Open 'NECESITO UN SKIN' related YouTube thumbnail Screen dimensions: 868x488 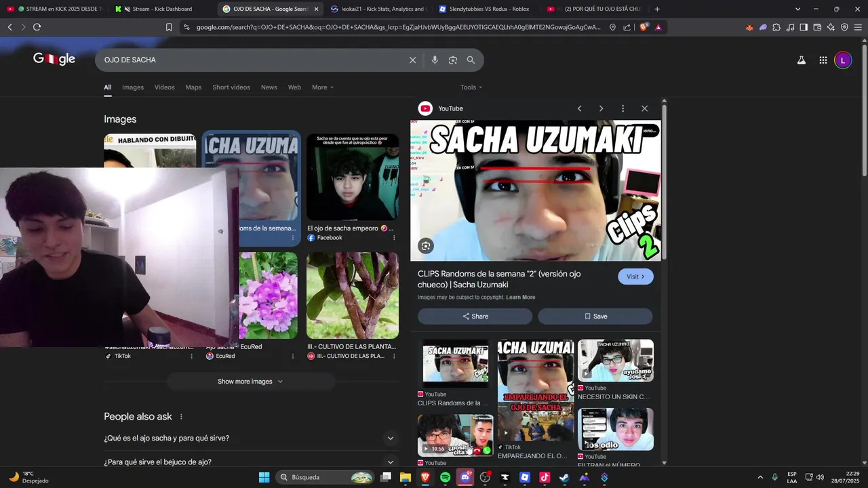[x=616, y=361]
